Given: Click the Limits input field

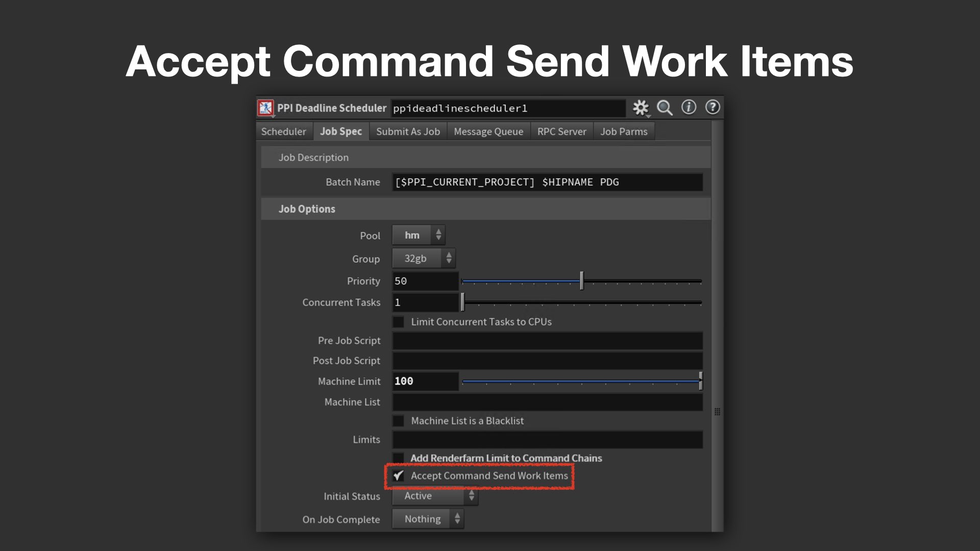Looking at the screenshot, I should (x=547, y=440).
